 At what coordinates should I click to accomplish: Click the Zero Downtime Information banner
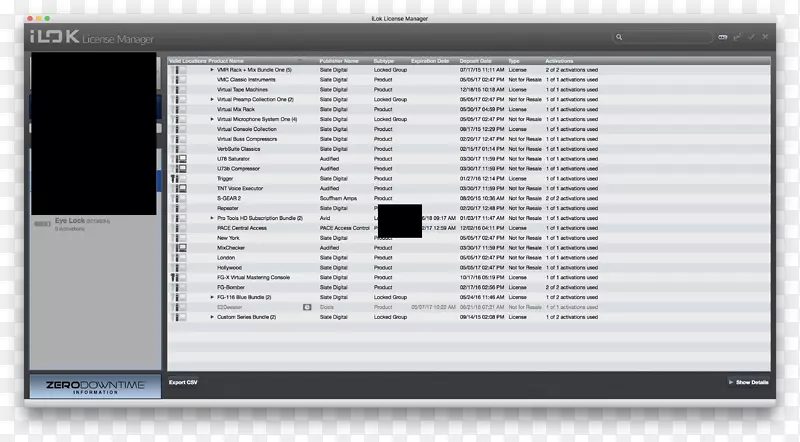tap(95, 386)
